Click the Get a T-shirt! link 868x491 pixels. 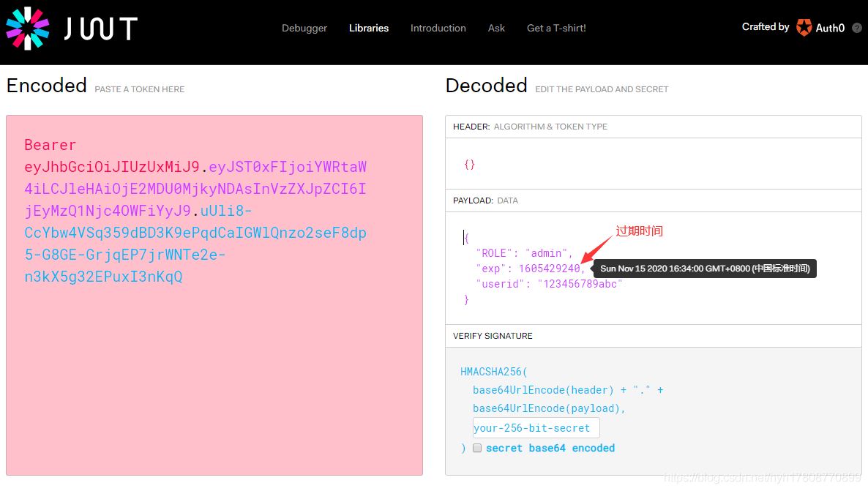(555, 29)
